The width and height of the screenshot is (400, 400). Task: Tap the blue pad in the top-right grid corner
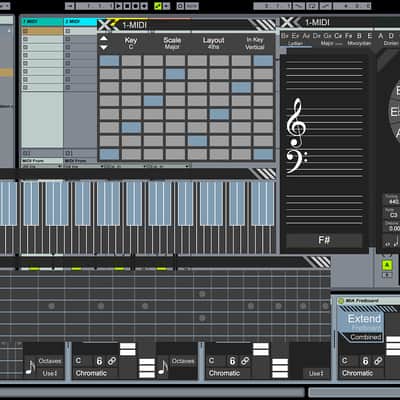pyautogui.click(x=263, y=61)
